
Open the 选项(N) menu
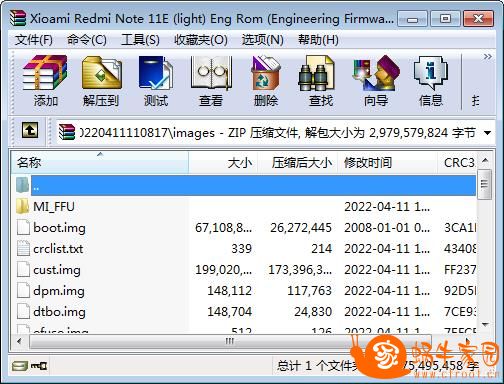[x=263, y=40]
